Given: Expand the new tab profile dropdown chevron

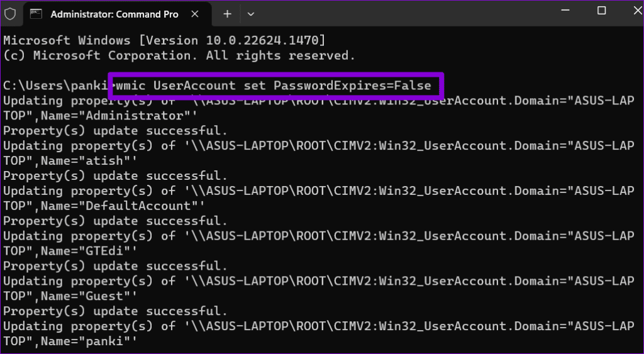Looking at the screenshot, I should tap(251, 14).
